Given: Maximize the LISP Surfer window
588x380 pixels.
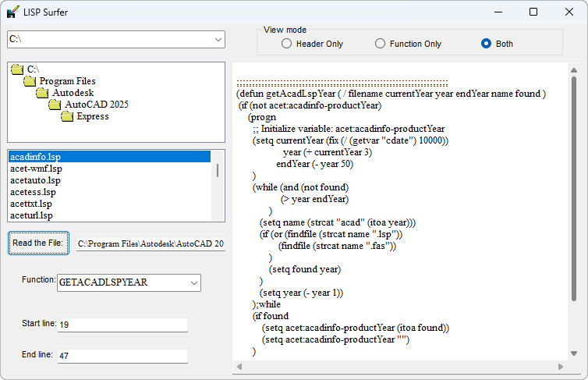Looking at the screenshot, I should click(533, 12).
